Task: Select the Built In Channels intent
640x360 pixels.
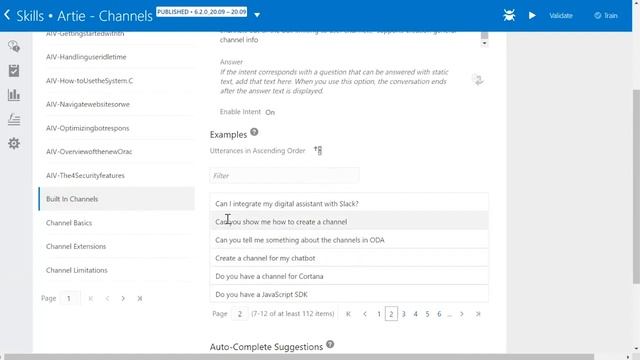Action: pyautogui.click(x=116, y=199)
